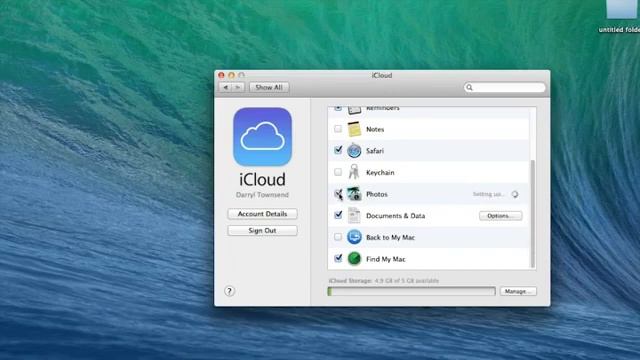
Task: Enable Back to My Mac checkbox
Action: pos(338,237)
